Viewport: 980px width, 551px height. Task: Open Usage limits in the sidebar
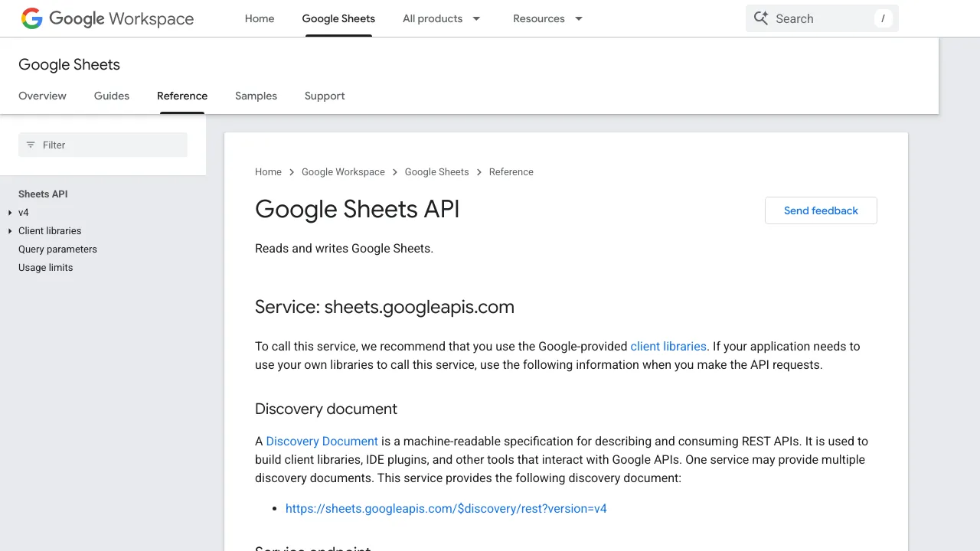(x=45, y=268)
